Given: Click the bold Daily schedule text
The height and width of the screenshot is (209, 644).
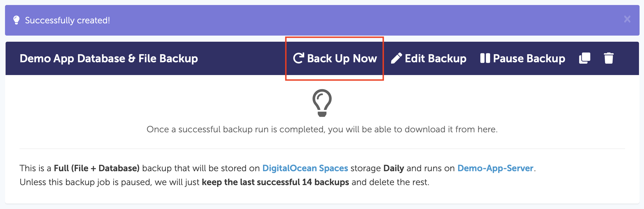Looking at the screenshot, I should (x=394, y=168).
